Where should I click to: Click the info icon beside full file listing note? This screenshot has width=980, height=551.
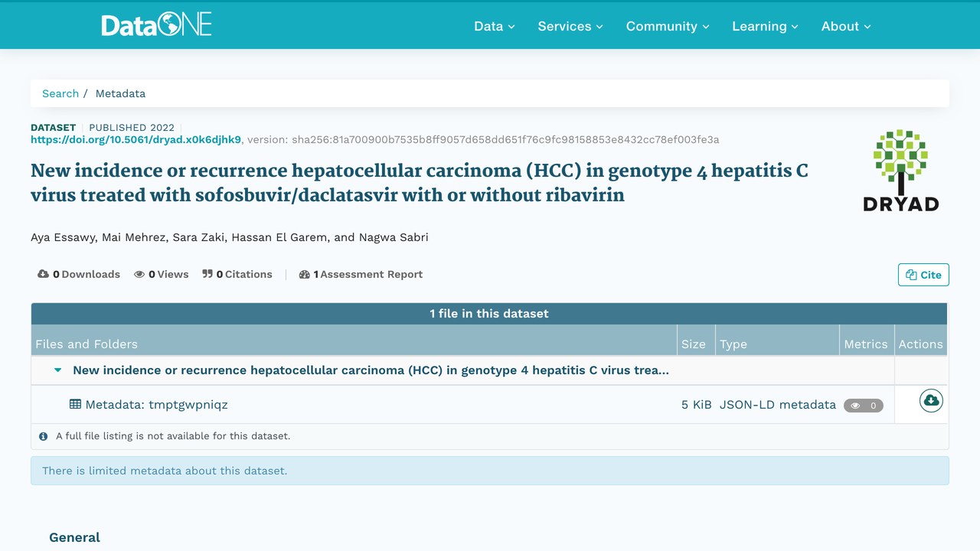pyautogui.click(x=44, y=436)
